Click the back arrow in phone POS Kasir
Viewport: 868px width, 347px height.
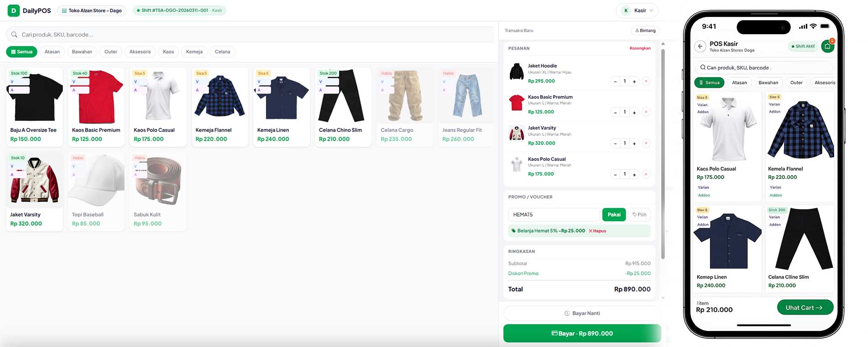[700, 47]
